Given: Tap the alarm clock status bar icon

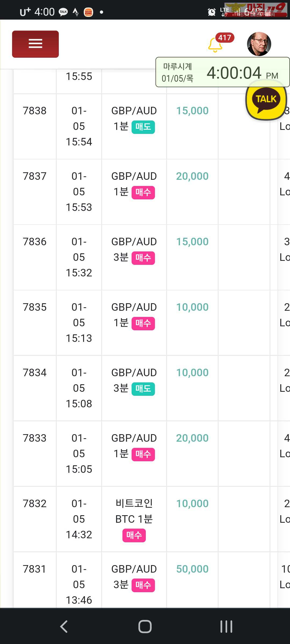Looking at the screenshot, I should click(x=212, y=12).
